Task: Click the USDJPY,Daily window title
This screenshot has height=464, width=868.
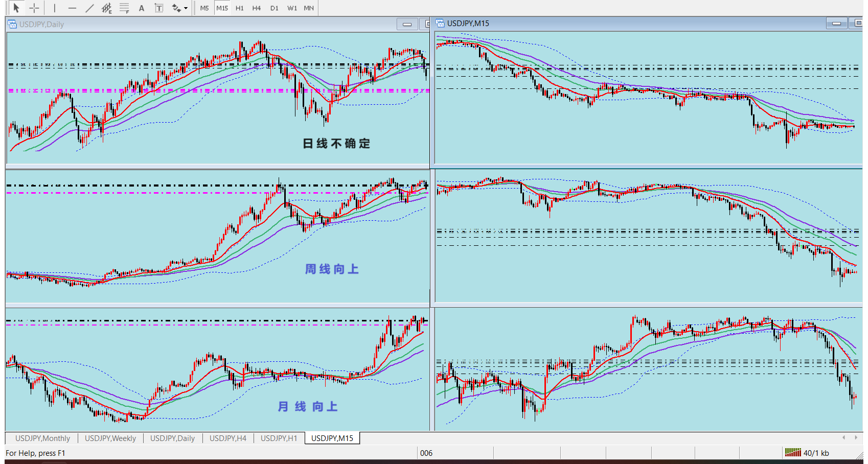Action: point(42,24)
